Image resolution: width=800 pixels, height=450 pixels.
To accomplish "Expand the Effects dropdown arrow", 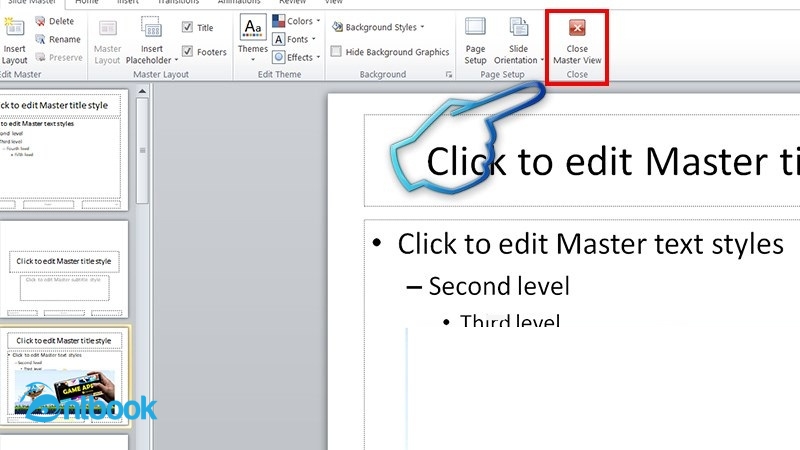I will point(318,57).
